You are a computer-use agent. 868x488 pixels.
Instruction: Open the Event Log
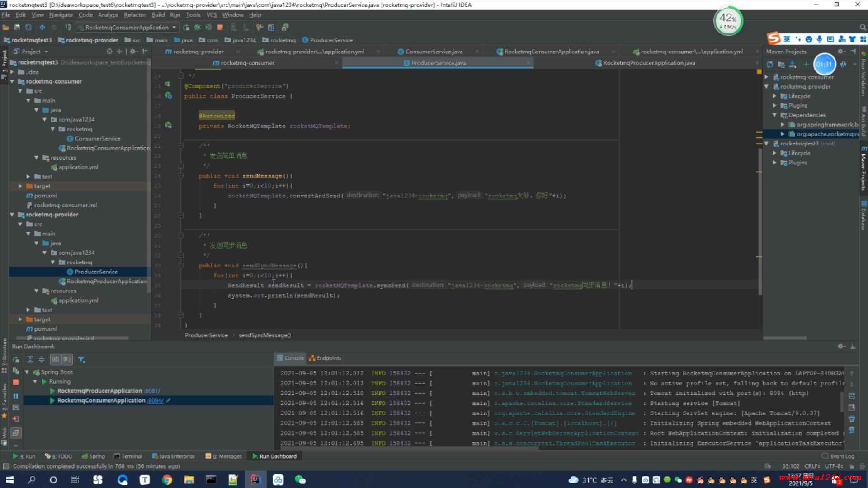click(x=838, y=456)
